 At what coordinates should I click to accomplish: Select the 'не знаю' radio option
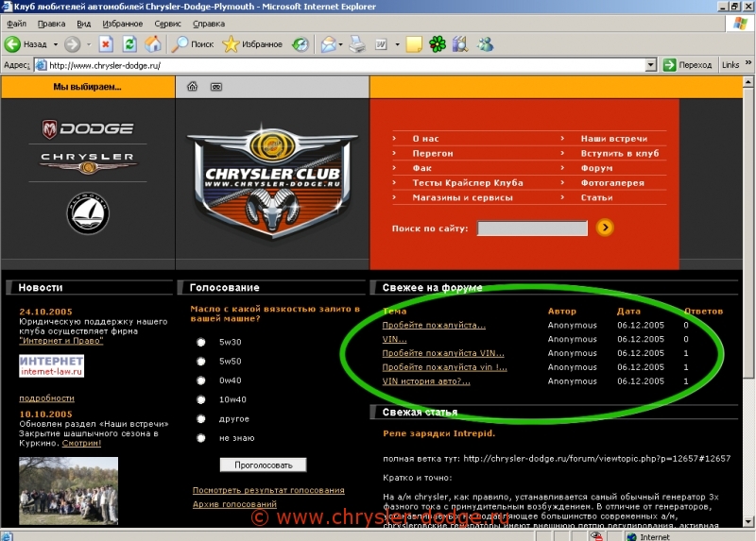pos(201,438)
